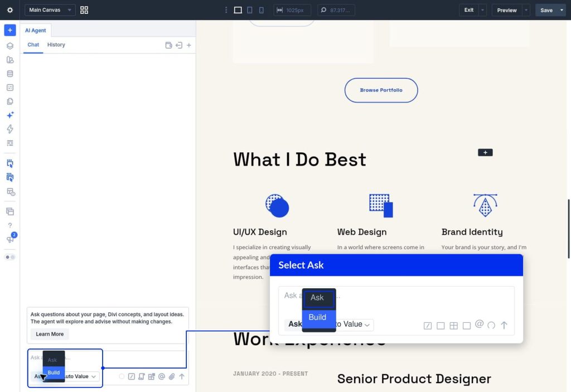Open the rows layout icon in sidebar
The height and width of the screenshot is (392, 571).
pos(10,143)
